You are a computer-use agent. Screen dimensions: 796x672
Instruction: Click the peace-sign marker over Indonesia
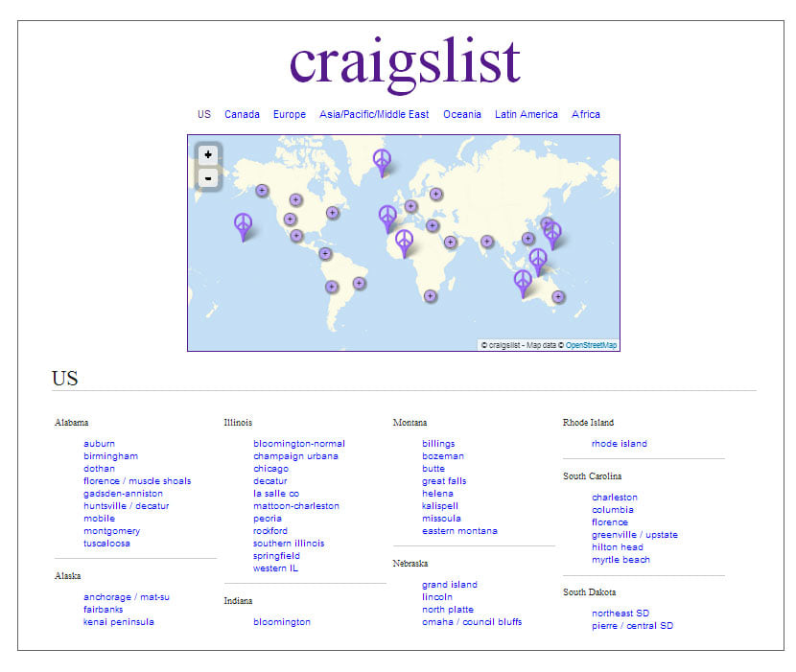tap(538, 262)
